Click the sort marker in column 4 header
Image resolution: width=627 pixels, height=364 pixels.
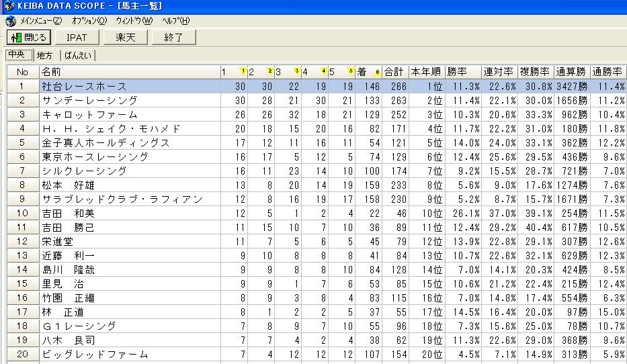[324, 71]
